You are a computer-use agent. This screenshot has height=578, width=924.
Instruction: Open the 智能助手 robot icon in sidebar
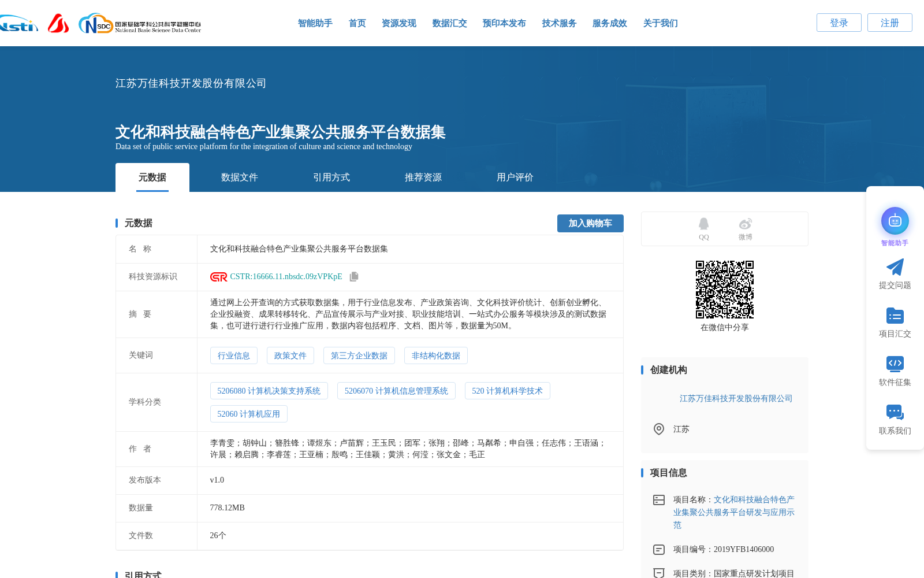click(895, 221)
